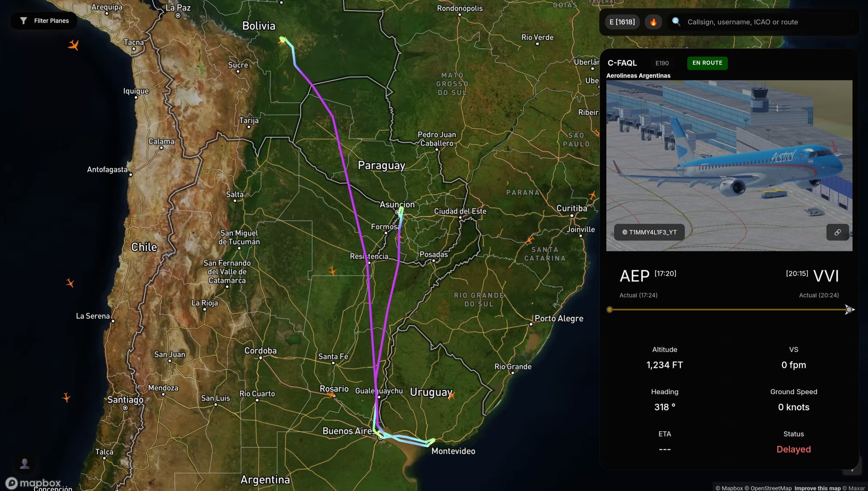Select the plane over ocean west of Santiago

[x=66, y=398]
